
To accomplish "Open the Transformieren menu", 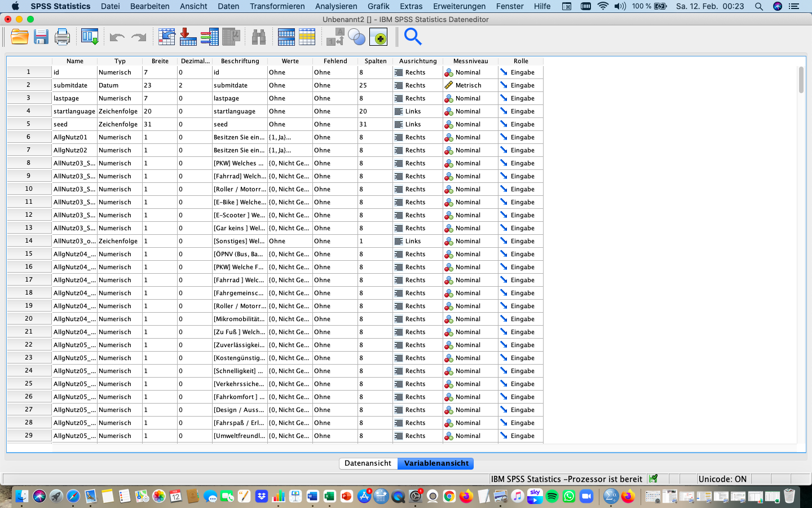I will tap(277, 6).
